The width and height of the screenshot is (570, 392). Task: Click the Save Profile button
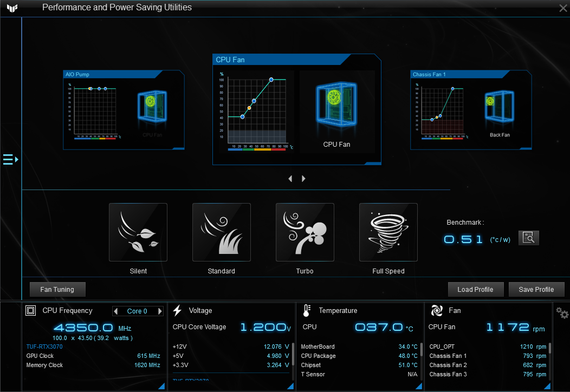pos(536,290)
